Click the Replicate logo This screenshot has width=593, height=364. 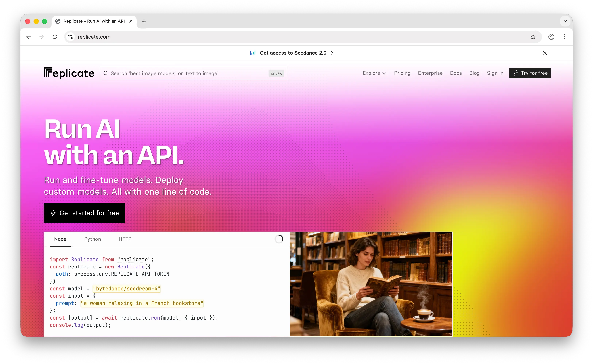pos(69,73)
